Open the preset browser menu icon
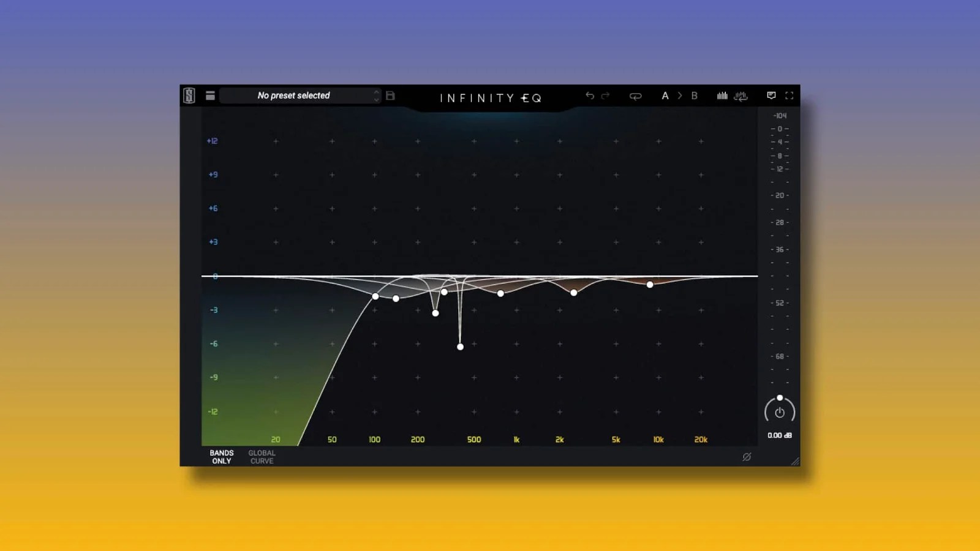Screen dimensions: 980x551 210,96
